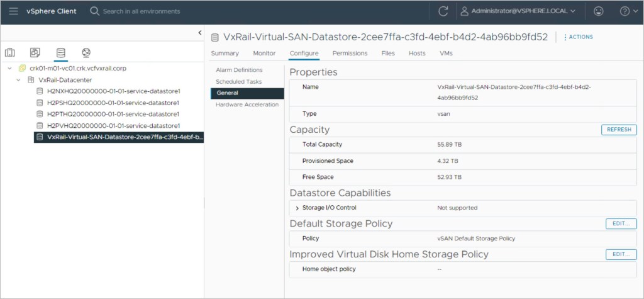Expand the Storage I/O Control row

pyautogui.click(x=297, y=208)
